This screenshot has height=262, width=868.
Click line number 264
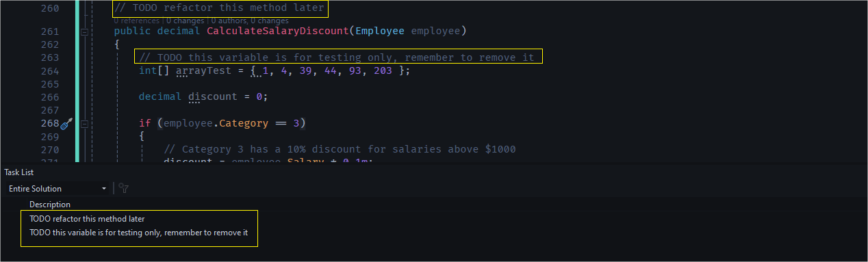click(x=50, y=70)
